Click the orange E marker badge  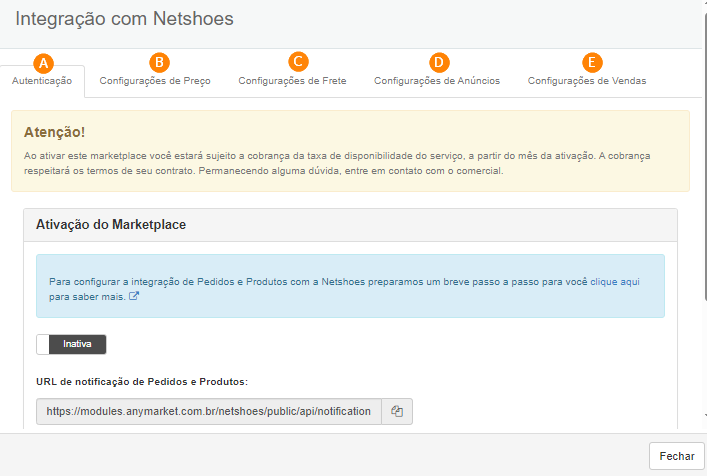click(592, 62)
